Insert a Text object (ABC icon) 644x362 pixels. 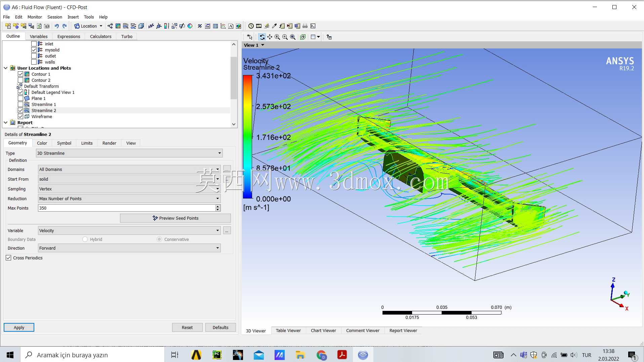point(151,26)
